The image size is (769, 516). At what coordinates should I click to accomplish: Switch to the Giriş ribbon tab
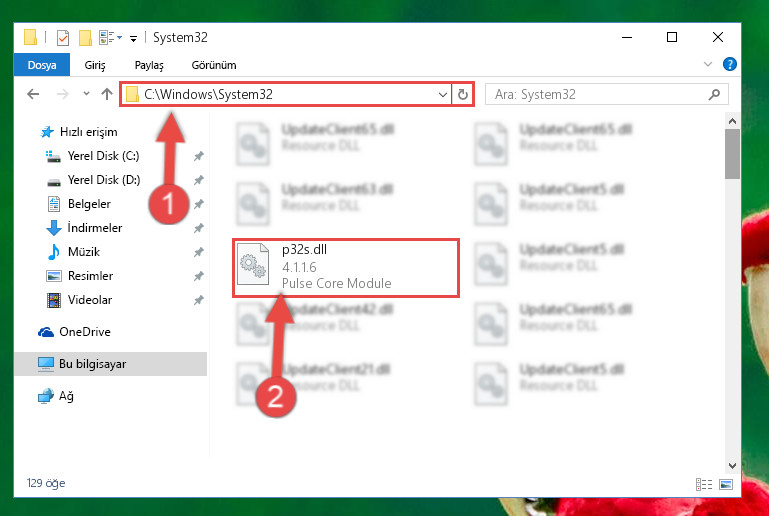(x=95, y=65)
